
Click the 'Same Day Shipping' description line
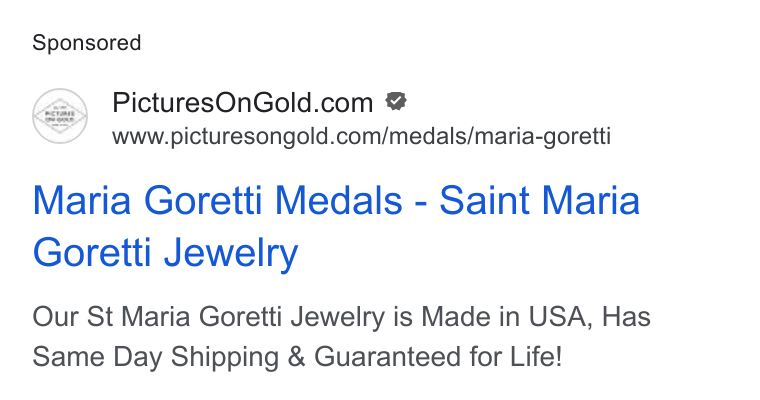[x=297, y=357]
